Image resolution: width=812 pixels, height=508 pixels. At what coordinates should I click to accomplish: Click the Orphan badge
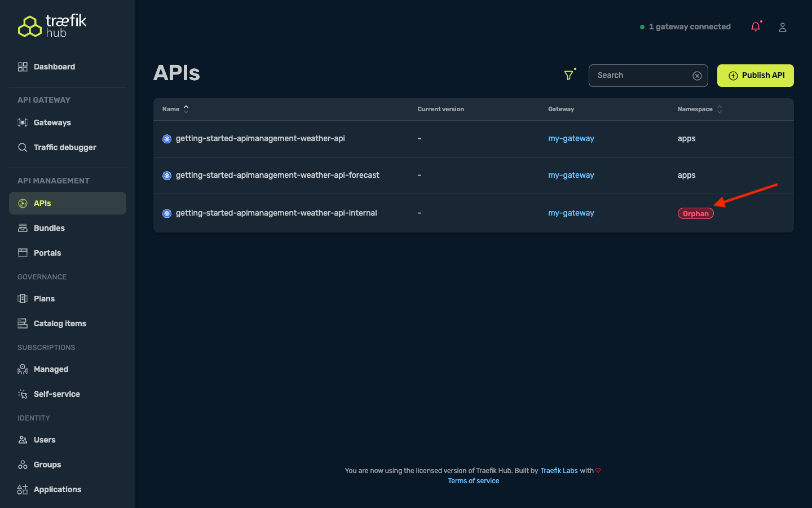tap(695, 213)
